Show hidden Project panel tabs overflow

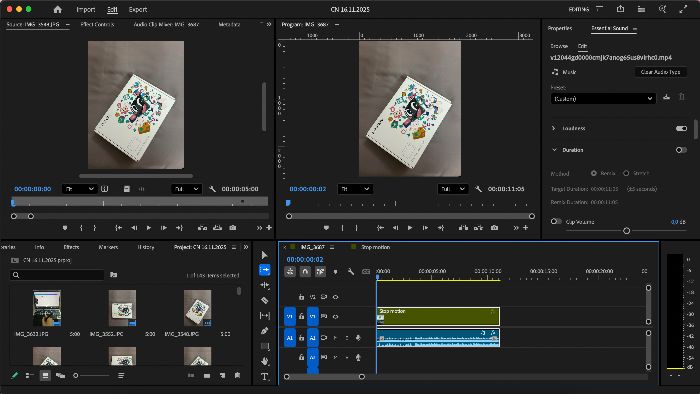246,247
